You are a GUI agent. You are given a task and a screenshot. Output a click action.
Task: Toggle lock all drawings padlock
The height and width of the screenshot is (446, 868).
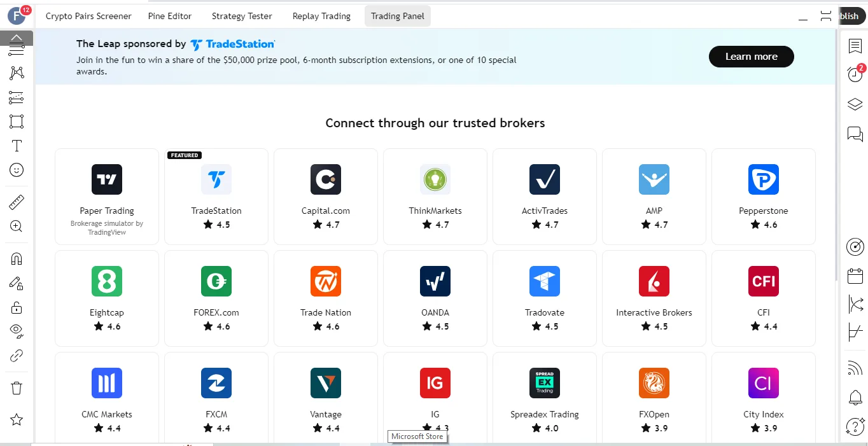point(17,308)
